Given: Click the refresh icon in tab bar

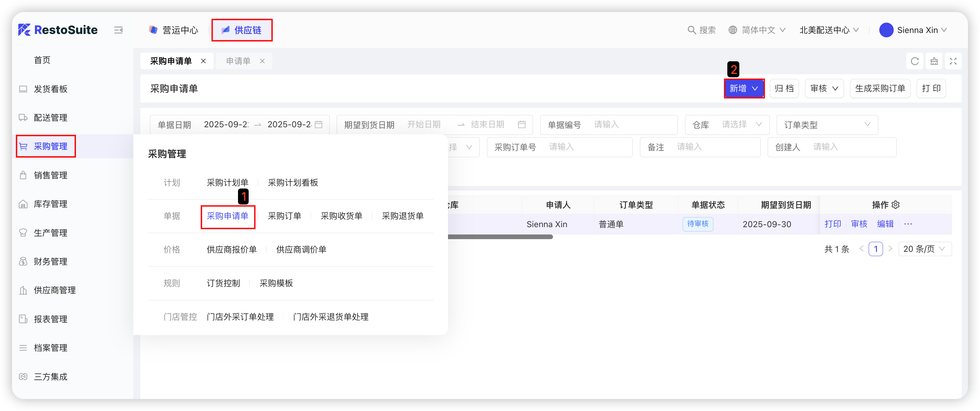Looking at the screenshot, I should (915, 61).
